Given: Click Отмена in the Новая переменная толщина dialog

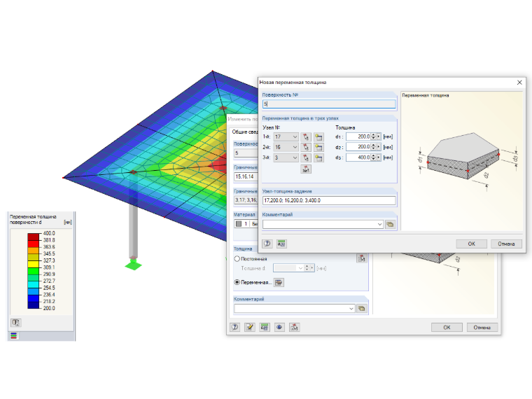Looking at the screenshot, I should pos(506,244).
